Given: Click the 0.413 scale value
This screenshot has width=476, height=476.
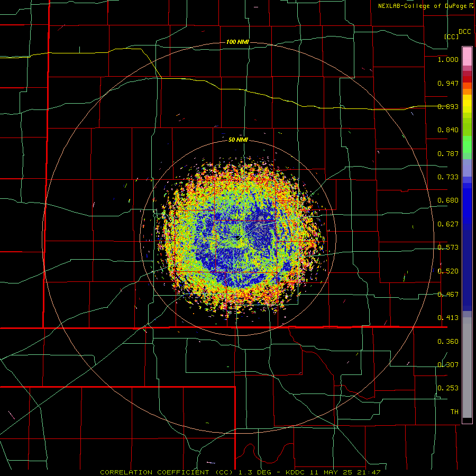Looking at the screenshot, I should 448,318.
